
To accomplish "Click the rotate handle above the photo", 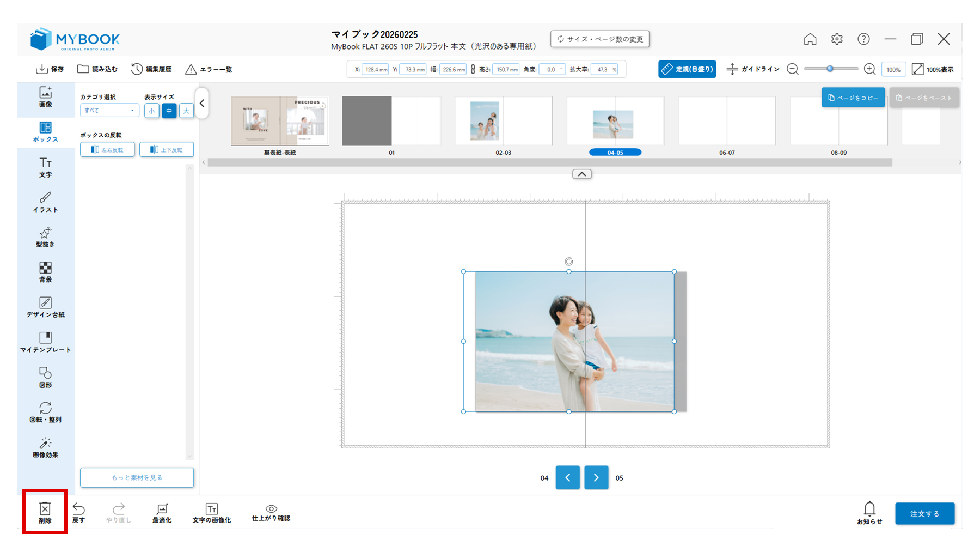I will 569,262.
